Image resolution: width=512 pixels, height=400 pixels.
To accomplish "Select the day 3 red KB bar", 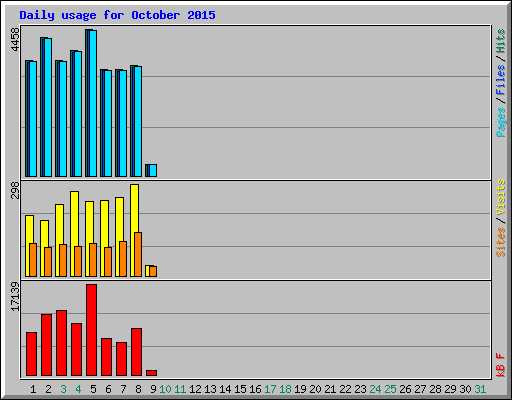I will click(62, 343).
